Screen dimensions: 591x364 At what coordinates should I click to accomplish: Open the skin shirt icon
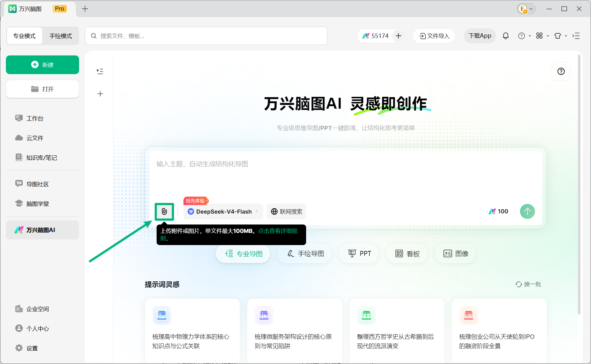(558, 36)
